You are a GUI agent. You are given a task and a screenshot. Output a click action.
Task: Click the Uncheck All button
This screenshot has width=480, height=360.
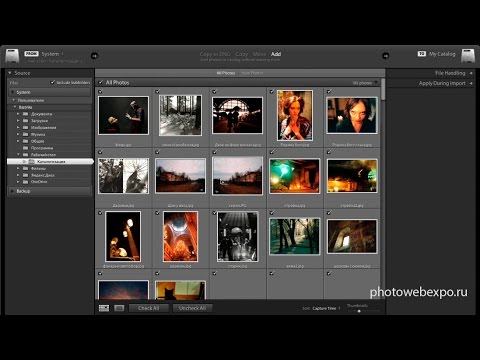click(x=192, y=308)
